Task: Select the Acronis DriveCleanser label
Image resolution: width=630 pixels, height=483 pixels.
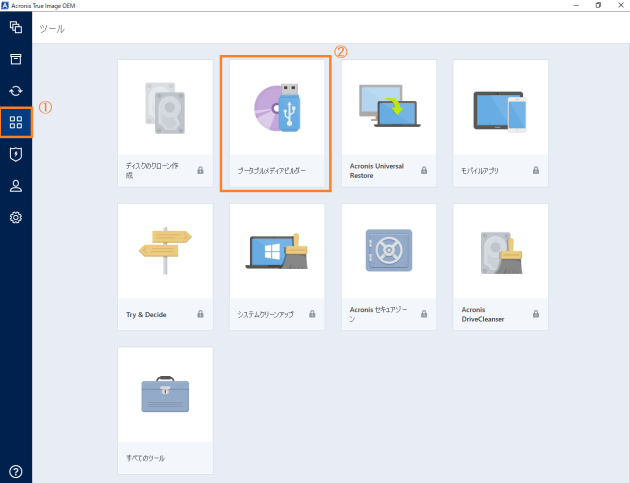Action: click(483, 314)
